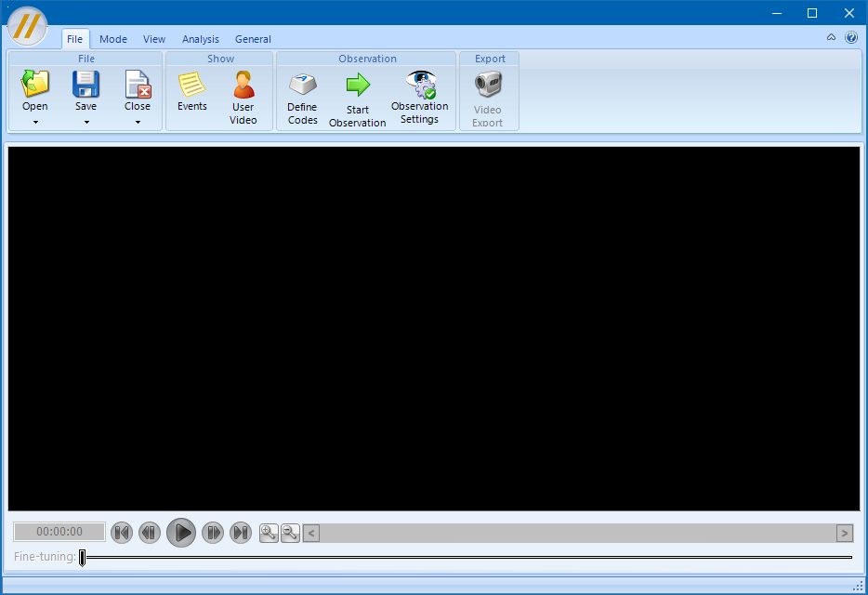
Task: Expand the Save dropdown arrow
Action: coord(86,122)
